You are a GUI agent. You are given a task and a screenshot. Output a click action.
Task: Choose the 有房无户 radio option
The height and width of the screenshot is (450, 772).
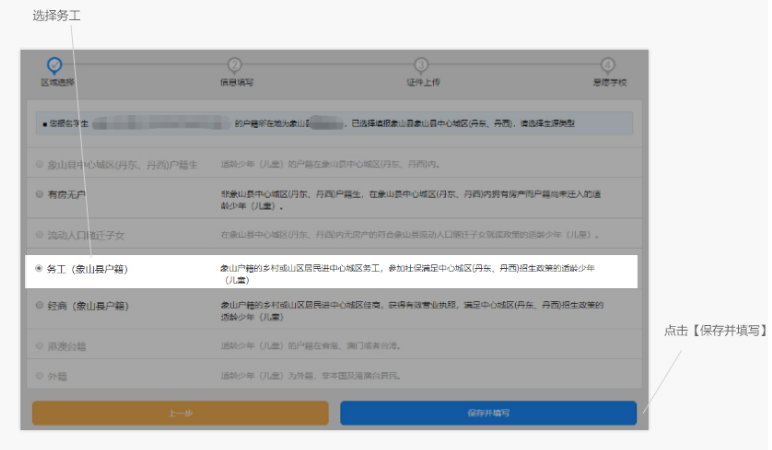pyautogui.click(x=39, y=192)
